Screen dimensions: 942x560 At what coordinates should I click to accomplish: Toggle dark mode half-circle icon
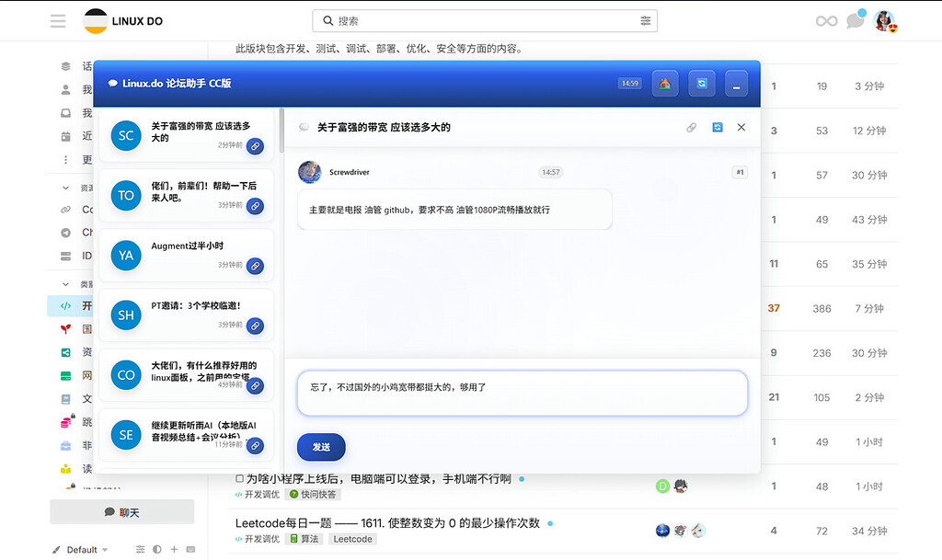coord(156,549)
